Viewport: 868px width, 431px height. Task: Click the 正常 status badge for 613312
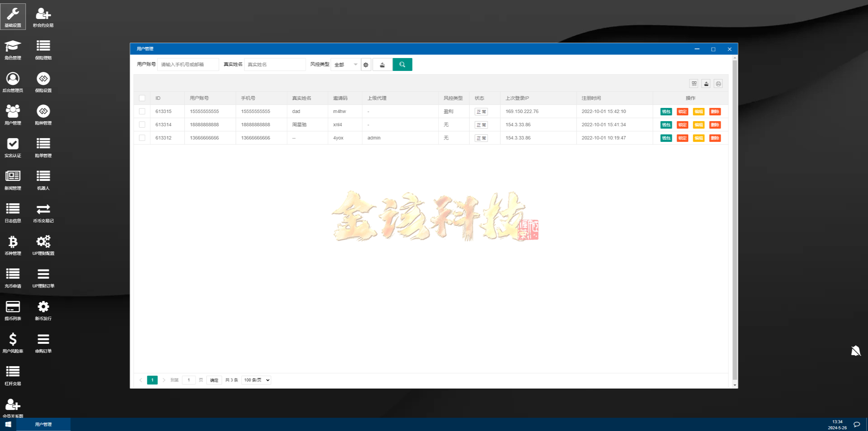[481, 138]
